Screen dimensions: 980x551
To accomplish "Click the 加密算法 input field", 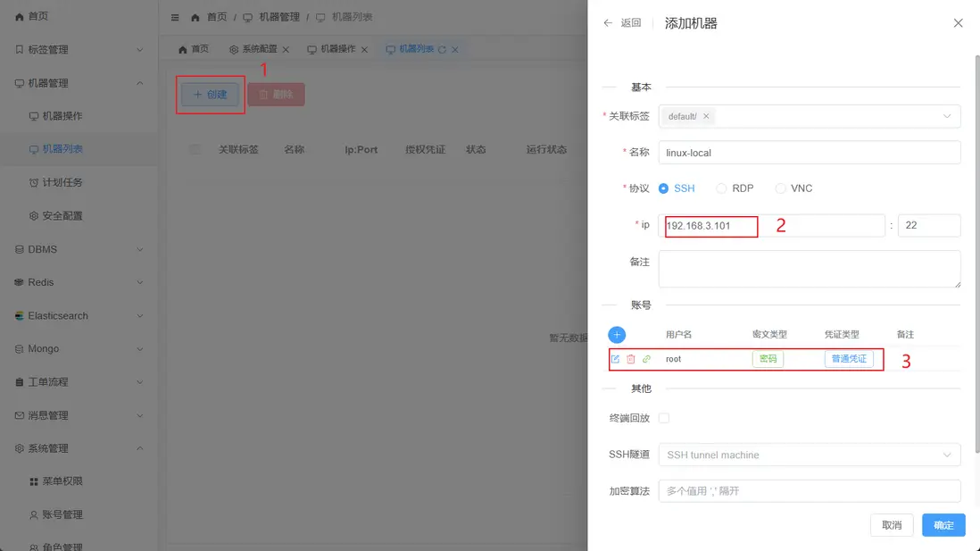I will pos(810,491).
